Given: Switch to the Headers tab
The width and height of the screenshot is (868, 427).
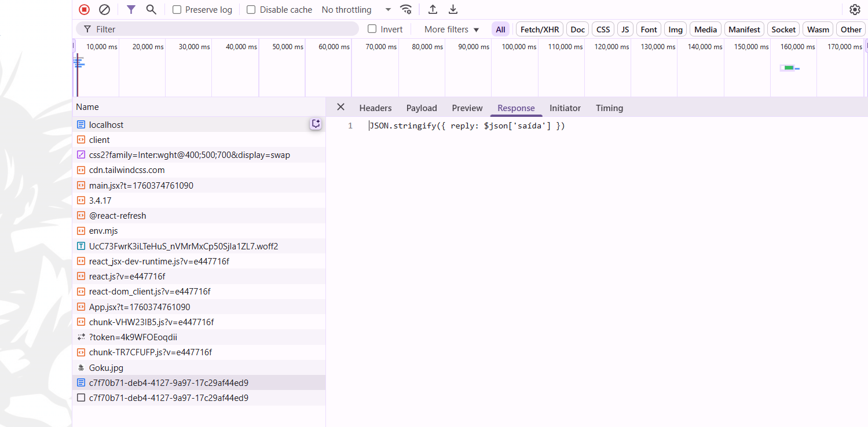Looking at the screenshot, I should coord(375,108).
